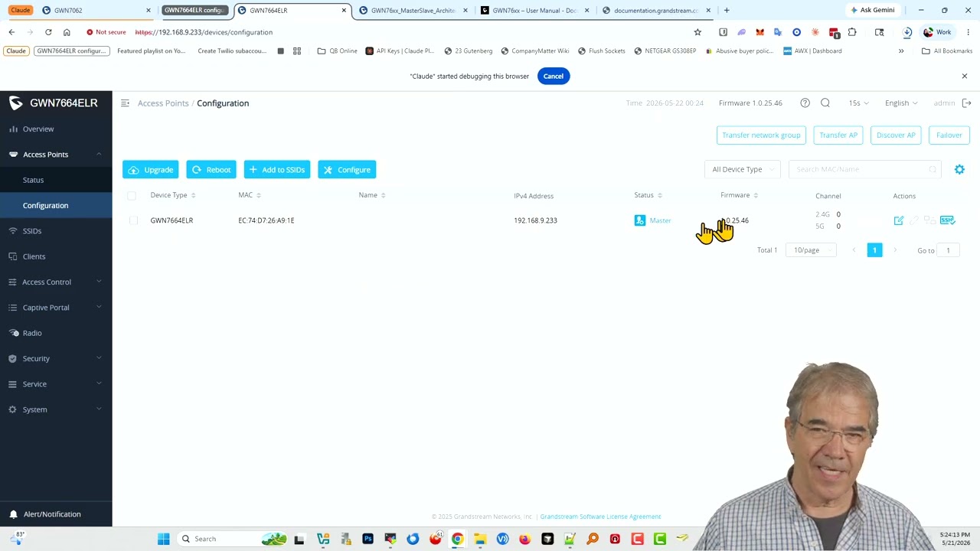Open table column settings gear

click(959, 169)
